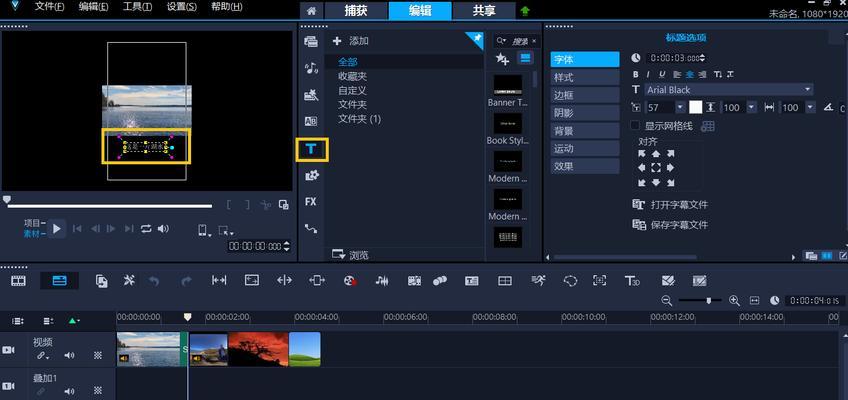
Task: Open customize toolbar tools icon
Action: [129, 280]
